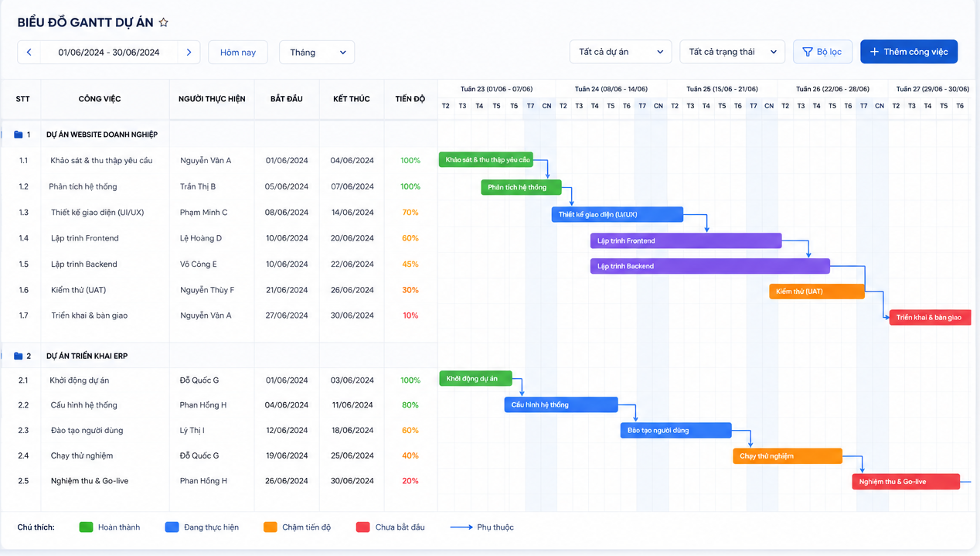The width and height of the screenshot is (980, 556).
Task: Click Tuần 25 (15/06 - 21/06) header
Action: (722, 89)
